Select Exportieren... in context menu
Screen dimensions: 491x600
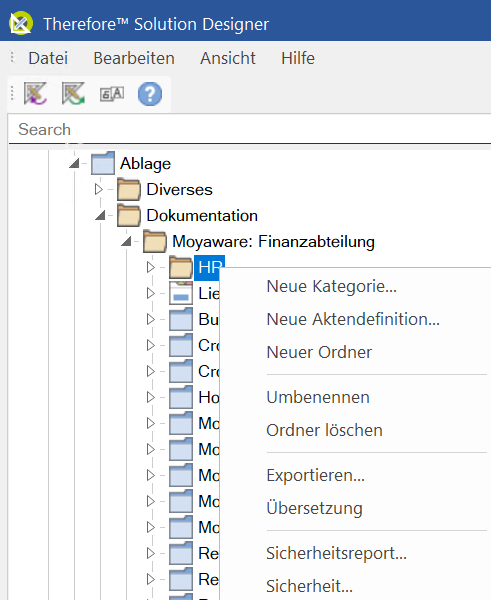315,475
